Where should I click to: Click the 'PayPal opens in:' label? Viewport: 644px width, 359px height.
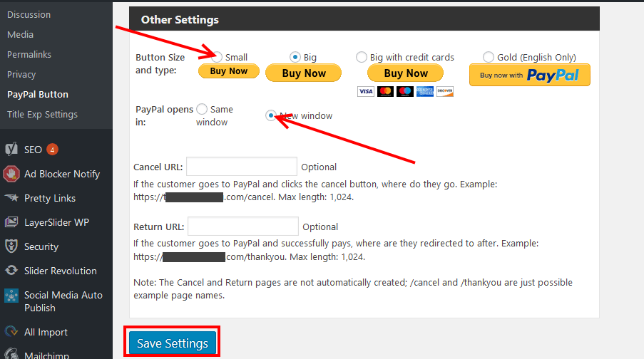tap(164, 115)
